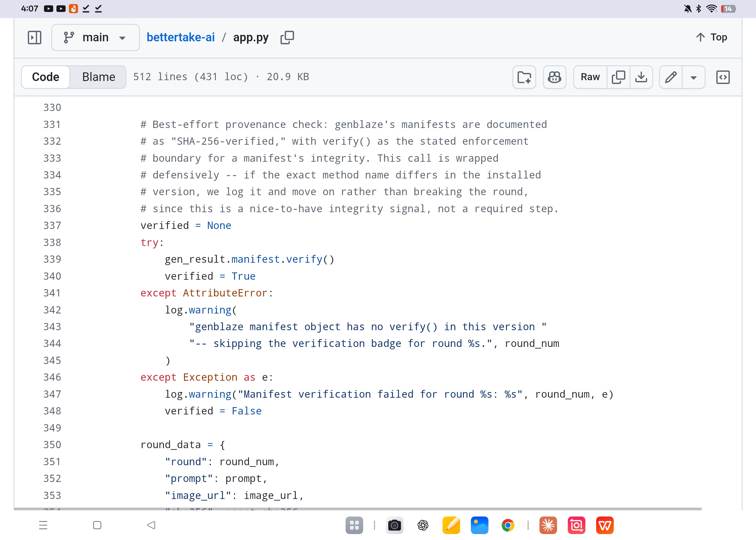This screenshot has height=540, width=756.
Task: Open Android recent apps menu button
Action: [x=43, y=525]
